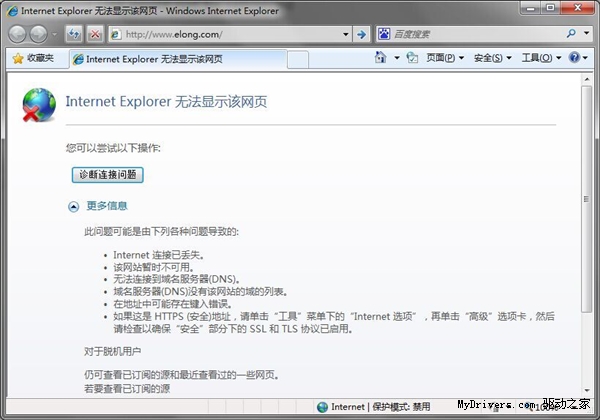
Task: Open the search provider options dropdown
Action: [x=587, y=34]
